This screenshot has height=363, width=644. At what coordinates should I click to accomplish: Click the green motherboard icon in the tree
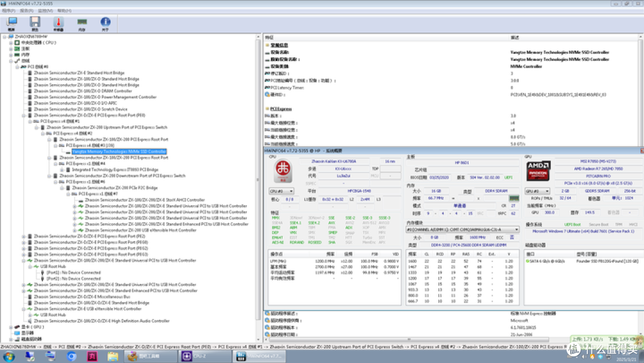pyautogui.click(x=17, y=48)
